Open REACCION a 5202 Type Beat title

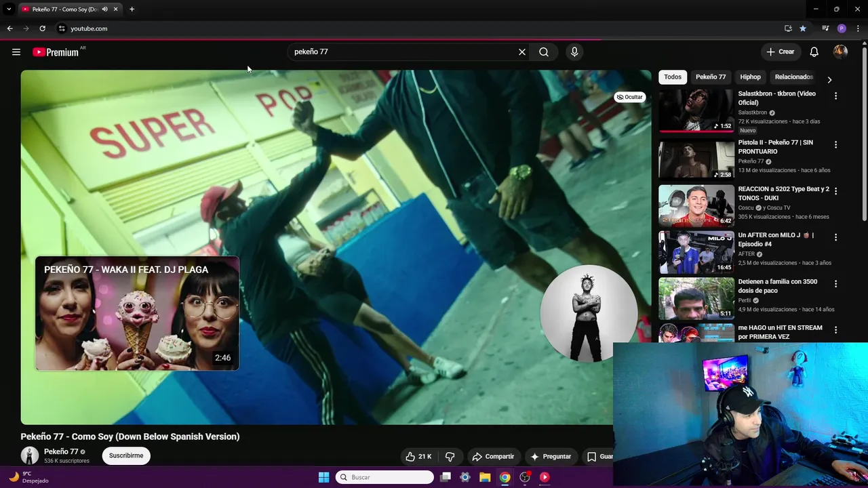pyautogui.click(x=783, y=193)
